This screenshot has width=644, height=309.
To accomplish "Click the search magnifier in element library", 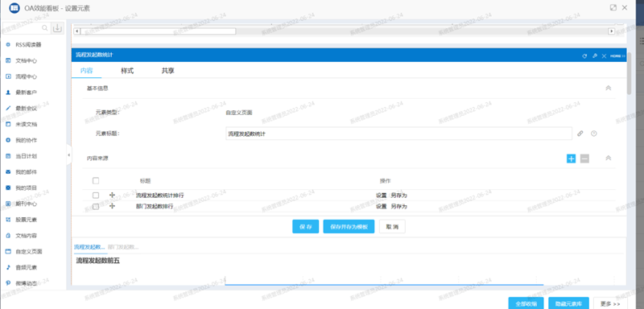I will pyautogui.click(x=45, y=28).
